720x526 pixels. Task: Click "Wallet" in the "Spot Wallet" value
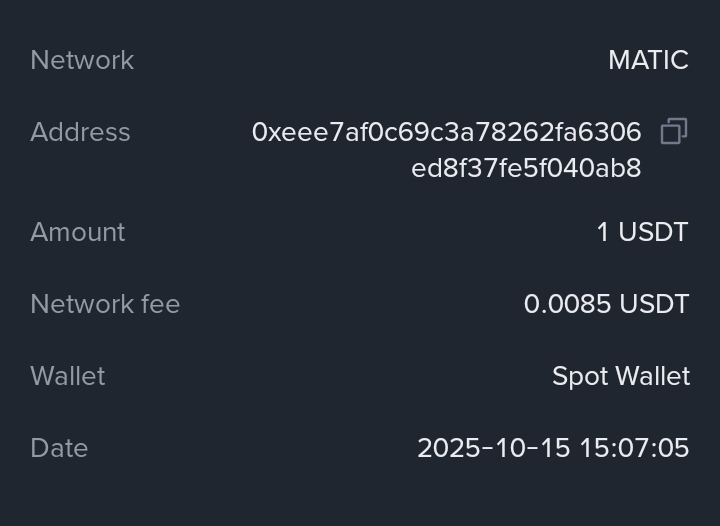point(651,376)
